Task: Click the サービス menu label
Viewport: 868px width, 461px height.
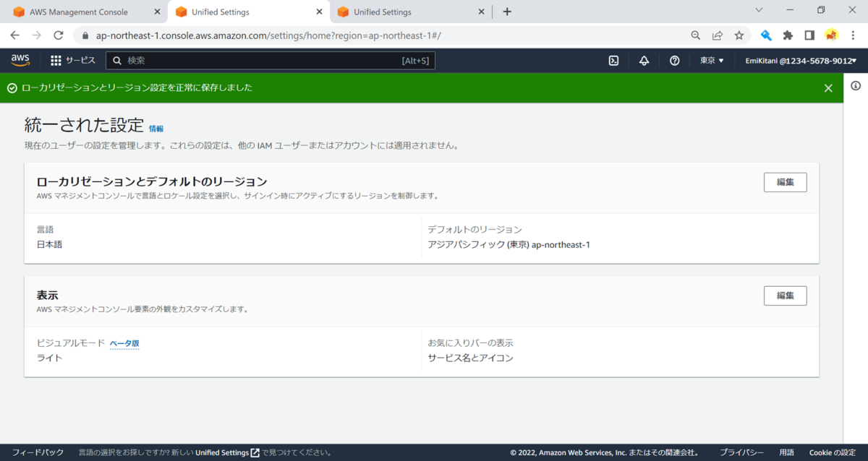Action: pos(80,61)
